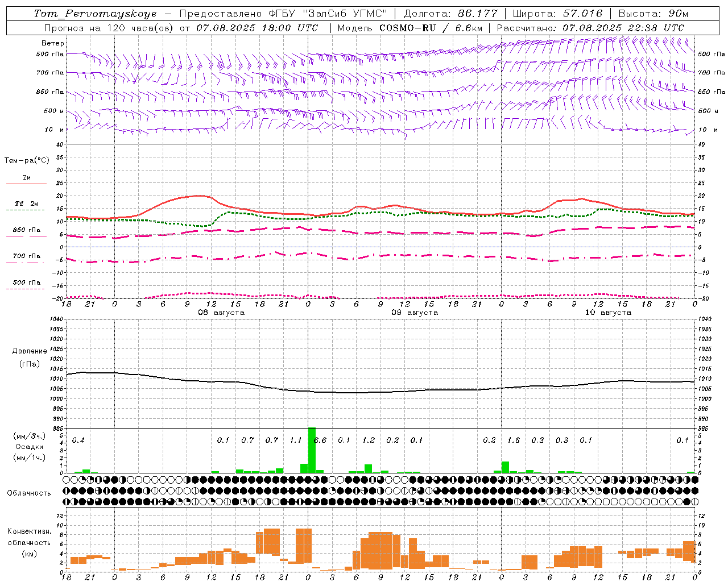Viewport: 728px width, 582px height.
Task: Click the Высота: 90м value
Action: click(653, 14)
